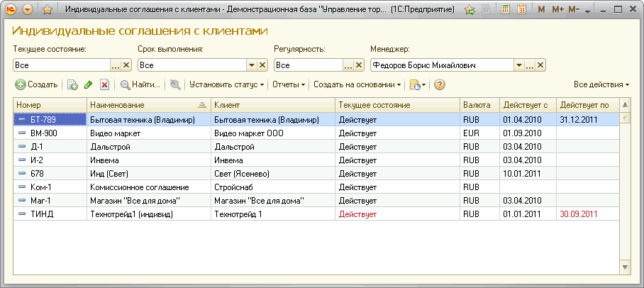Image resolution: width=644 pixels, height=288 pixels.
Task: Open the Отчеты menu
Action: point(289,85)
